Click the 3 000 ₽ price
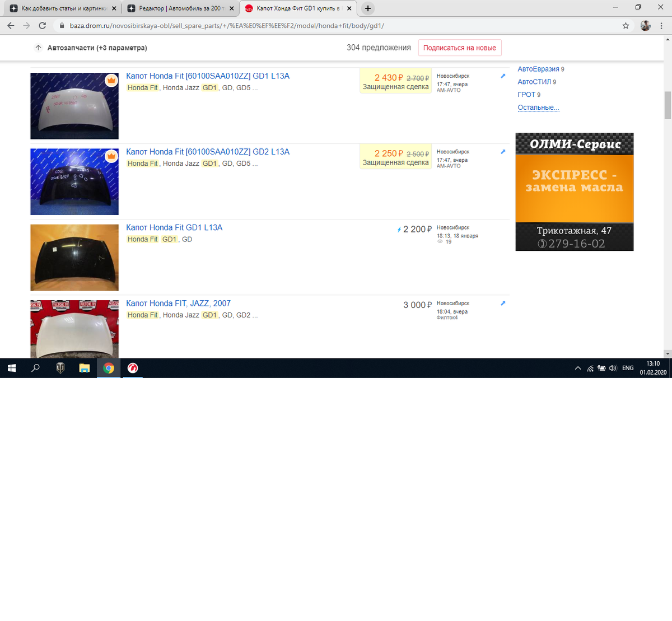The image size is (672, 621). coord(418,305)
